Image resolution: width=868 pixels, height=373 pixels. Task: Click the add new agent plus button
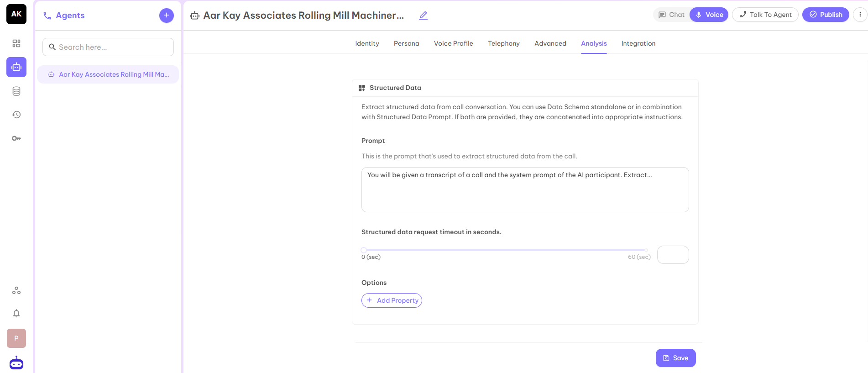point(167,16)
